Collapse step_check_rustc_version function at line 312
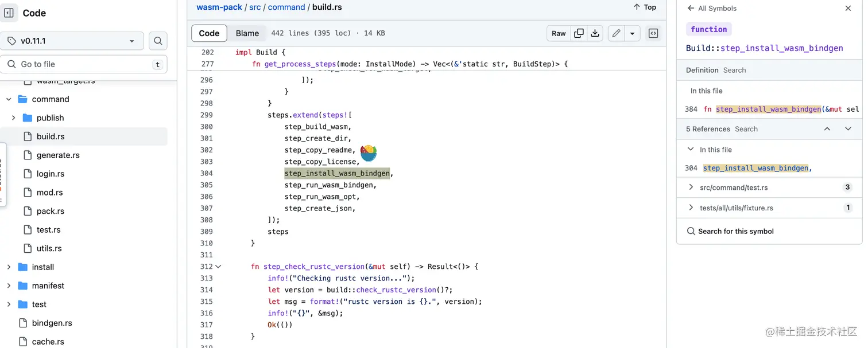The width and height of the screenshot is (868, 348). (218, 267)
